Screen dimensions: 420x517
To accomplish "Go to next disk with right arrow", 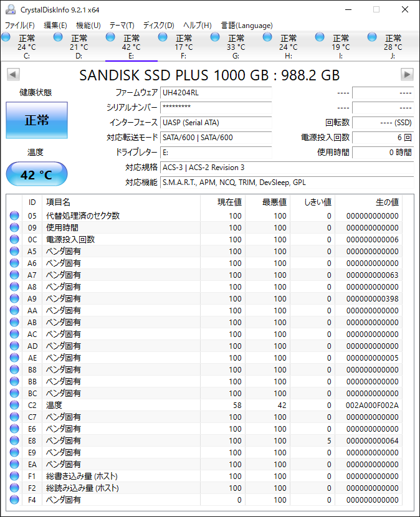I will [x=407, y=75].
